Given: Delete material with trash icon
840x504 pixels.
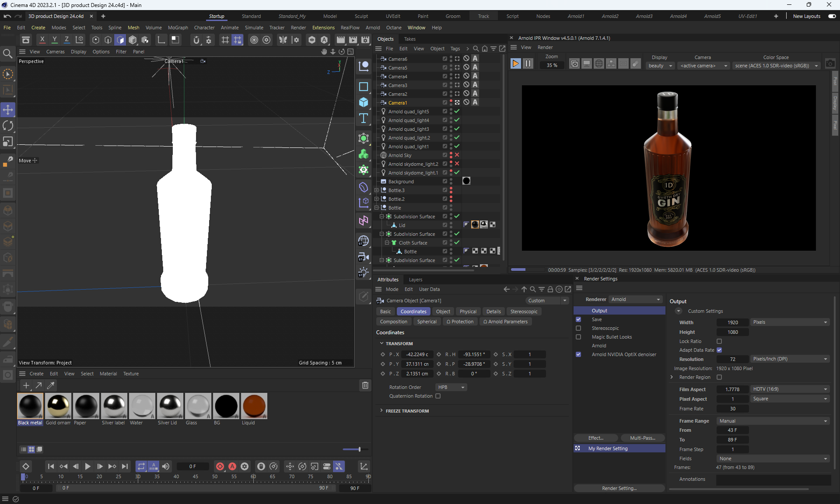Looking at the screenshot, I should click(x=365, y=385).
